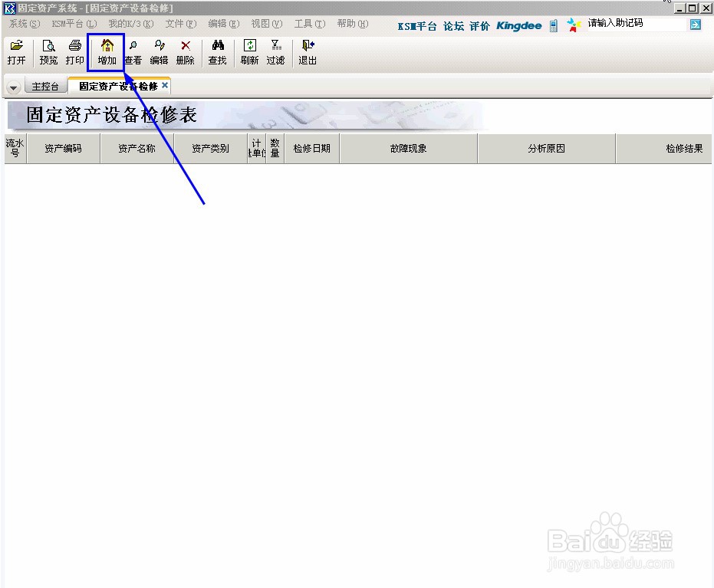Open the 工具 menu

309,24
